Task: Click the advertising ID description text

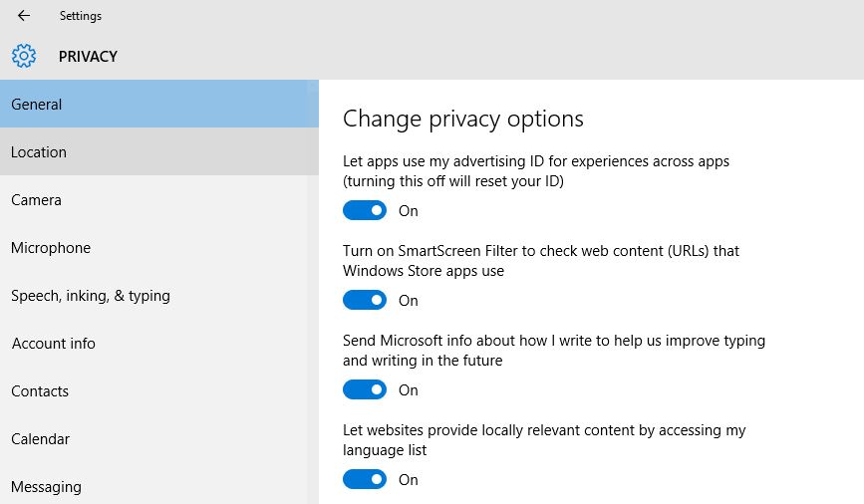Action: pos(536,170)
